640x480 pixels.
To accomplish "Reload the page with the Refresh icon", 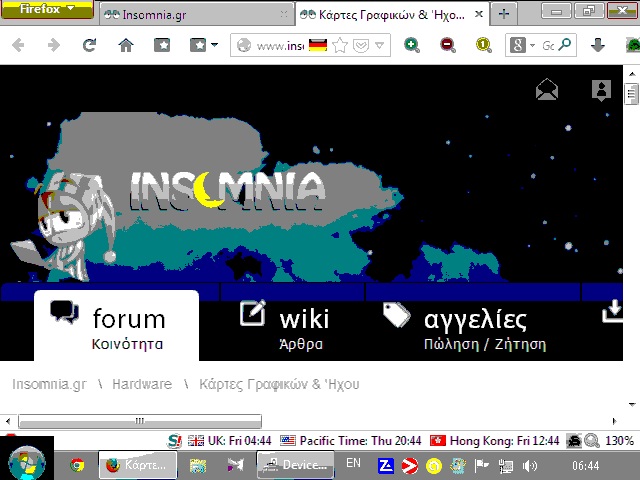I will [89, 45].
